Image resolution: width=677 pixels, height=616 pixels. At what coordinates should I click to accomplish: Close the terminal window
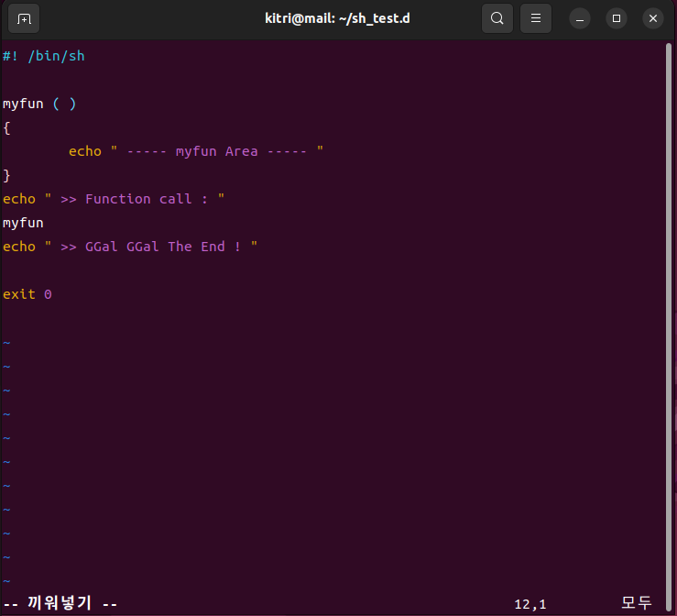tap(653, 18)
